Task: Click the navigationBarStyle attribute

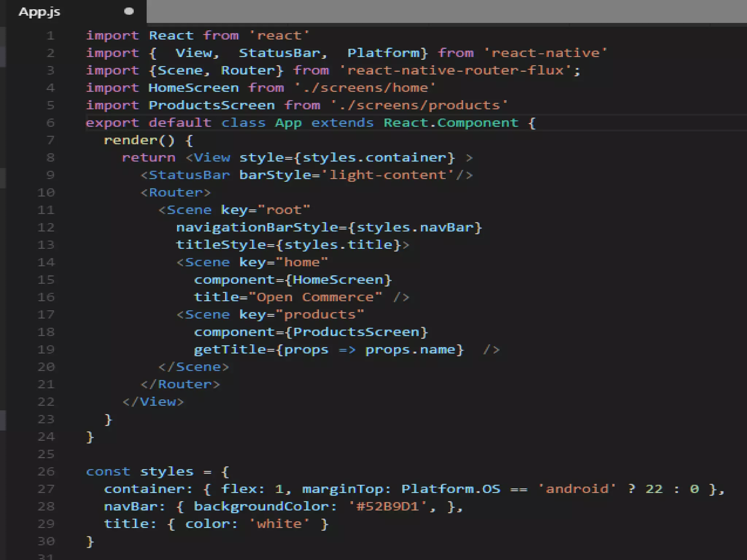Action: click(257, 227)
